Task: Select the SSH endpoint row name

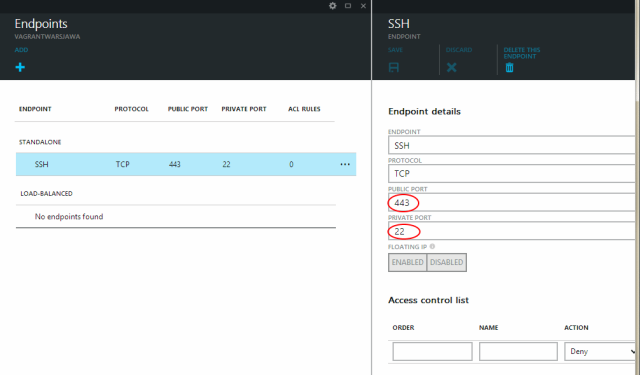Action: [41, 164]
